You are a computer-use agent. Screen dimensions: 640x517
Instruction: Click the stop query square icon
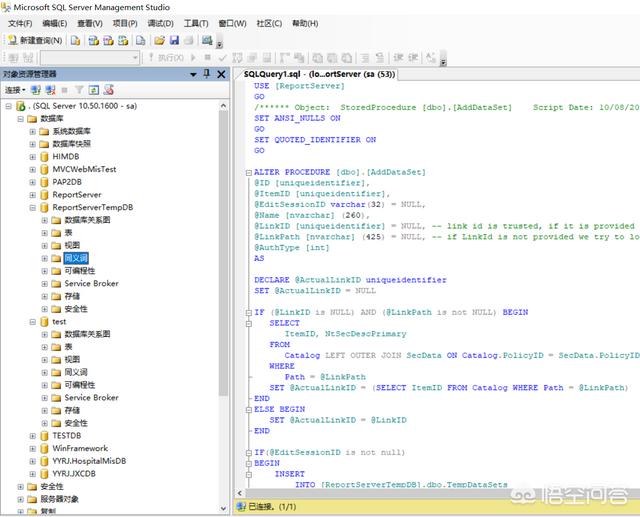(208, 58)
